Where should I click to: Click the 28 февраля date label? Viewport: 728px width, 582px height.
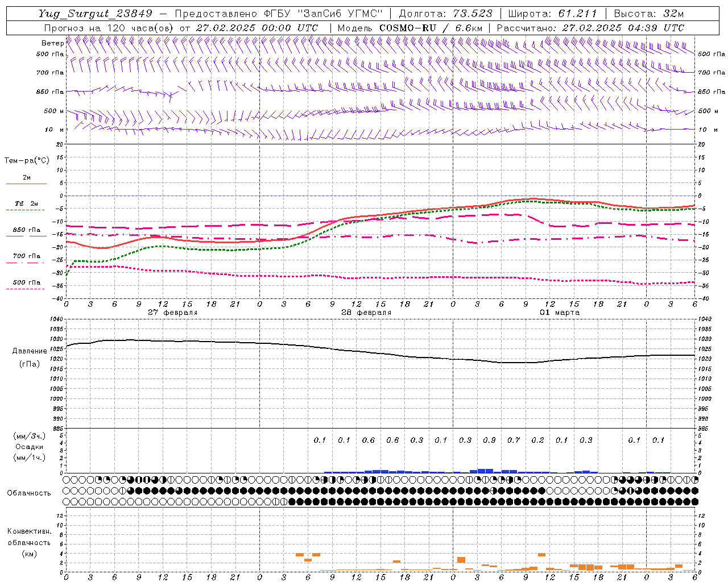click(366, 312)
